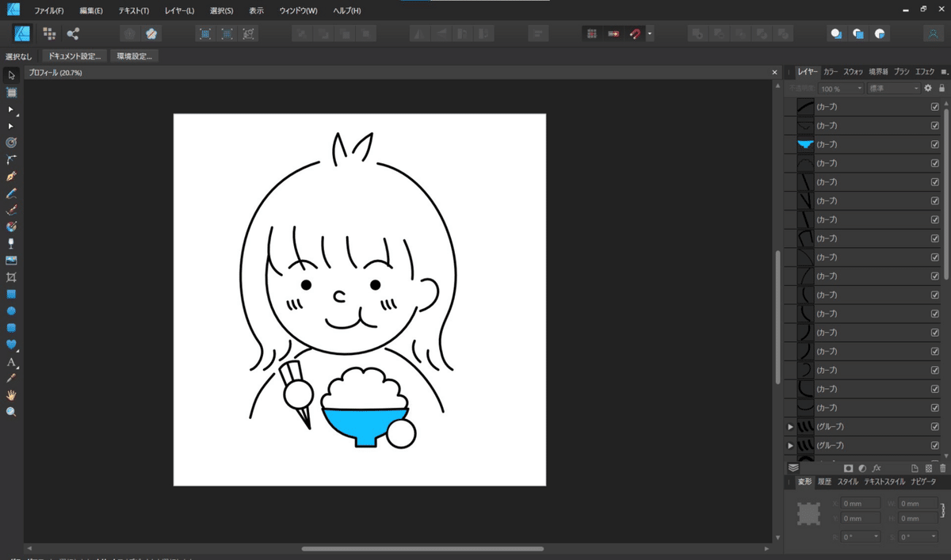951x560 pixels.
Task: Toggle visibility checkbox of lower (グループ) layer
Action: (935, 445)
